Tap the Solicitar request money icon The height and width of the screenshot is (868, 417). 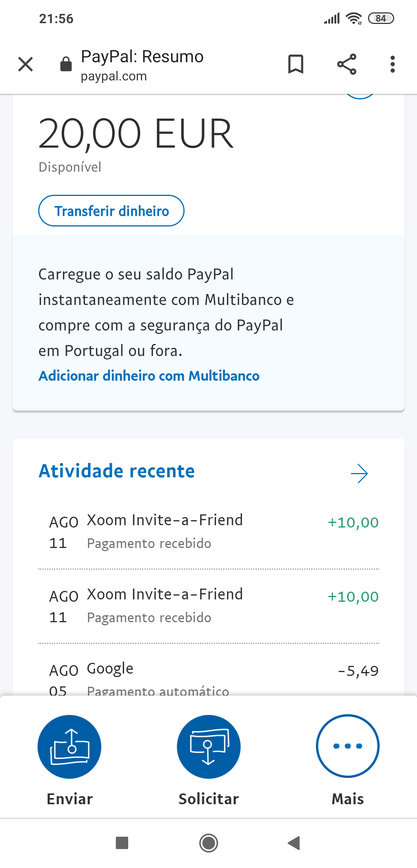point(208,747)
